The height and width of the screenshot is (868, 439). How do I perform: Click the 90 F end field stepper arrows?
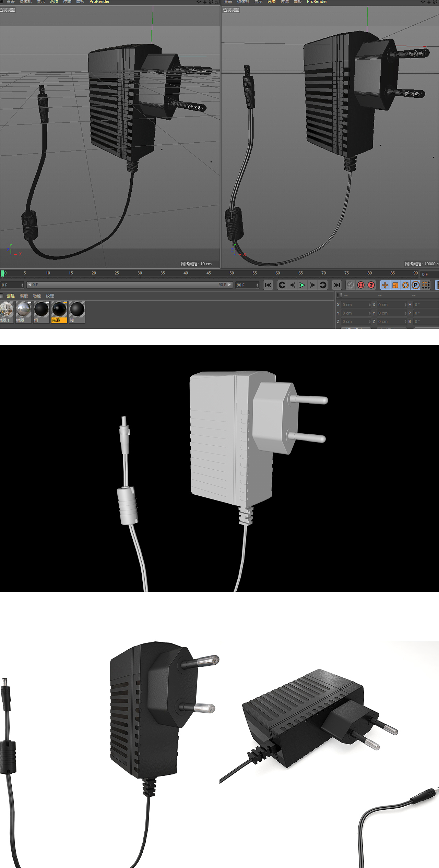point(257,285)
